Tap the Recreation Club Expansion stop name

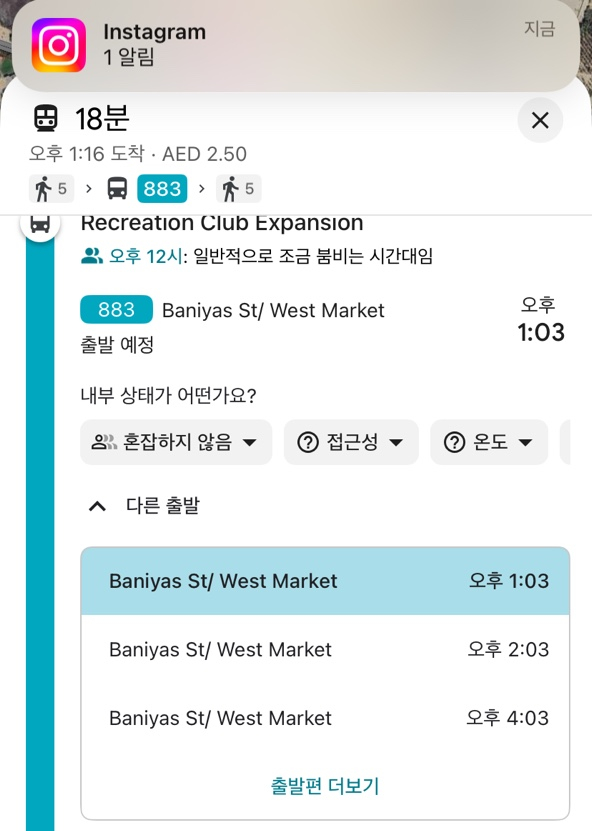coord(222,223)
